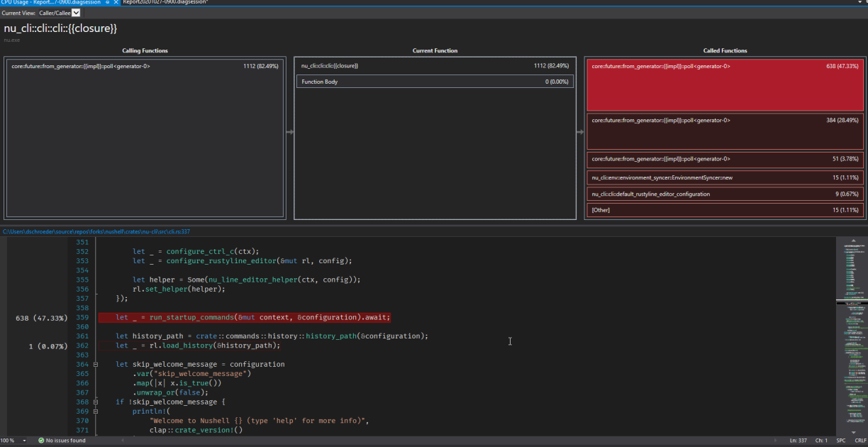868x447 pixels.
Task: Click the Called Functions header
Action: coord(725,51)
